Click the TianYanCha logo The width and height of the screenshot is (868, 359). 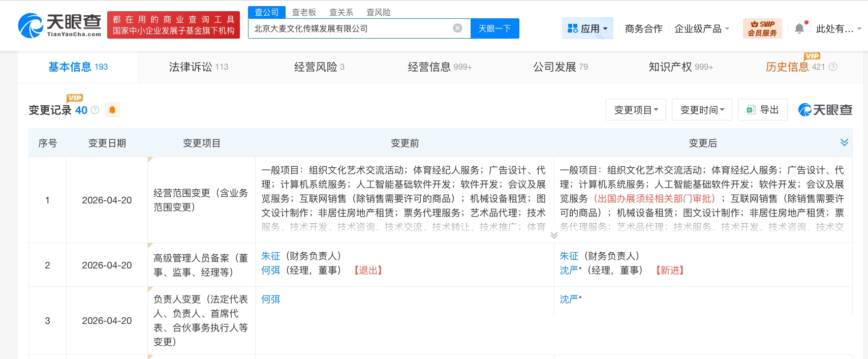pyautogui.click(x=60, y=25)
